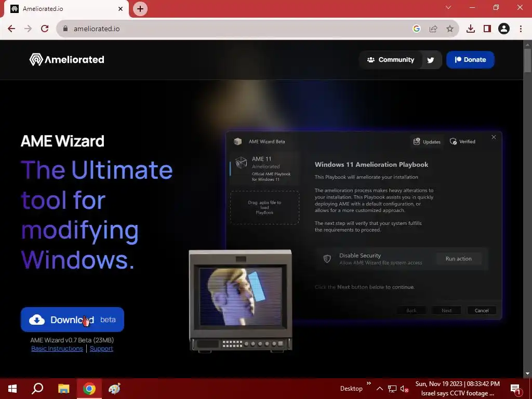The height and width of the screenshot is (399, 532).
Task: Click Run action in preview
Action: click(x=458, y=259)
